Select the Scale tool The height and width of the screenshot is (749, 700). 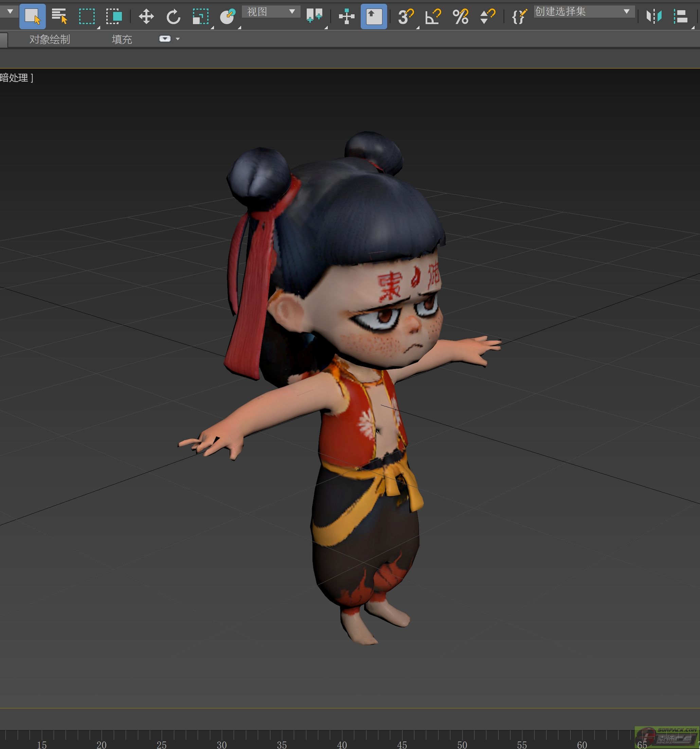[200, 17]
